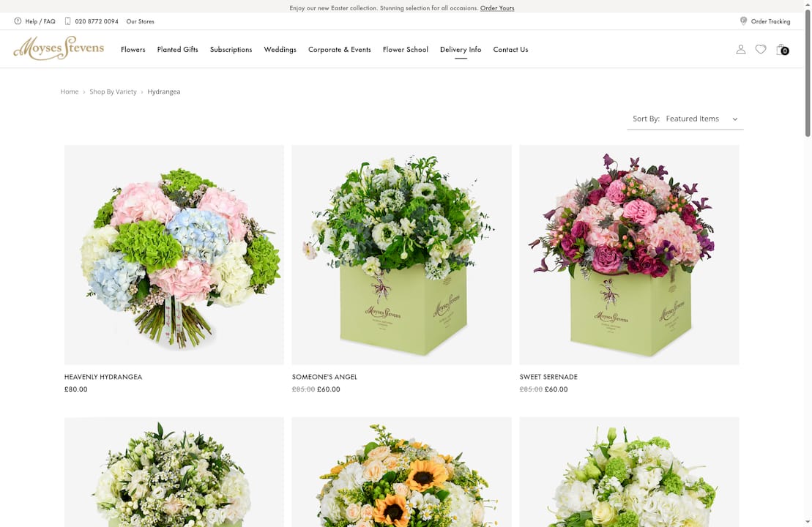Click the Shop By Variety breadcrumb
Screen dimensions: 812x527
point(113,91)
